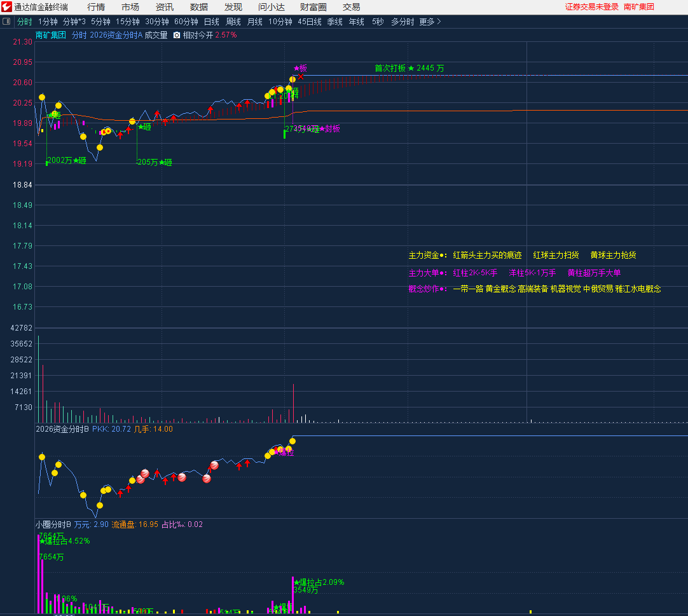Click the yellow ball marker on the limit-up point
Screen dimensions: 688x616
pyautogui.click(x=292, y=79)
